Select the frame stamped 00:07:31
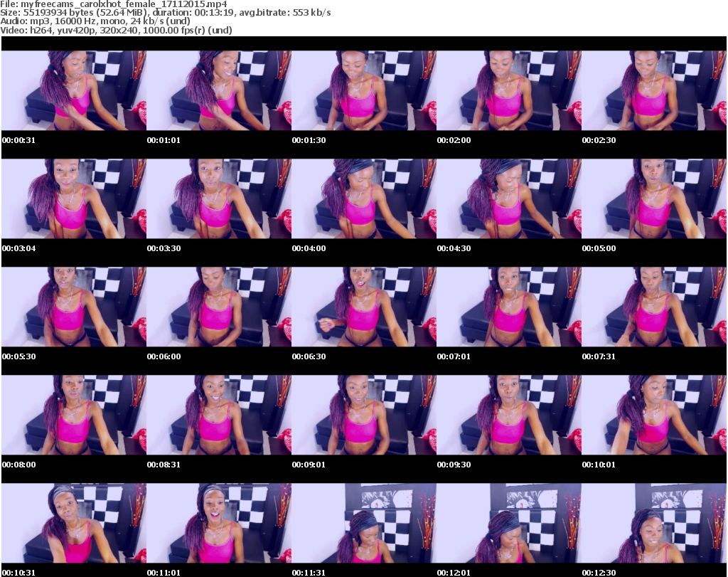Viewport: 728px width, 577px height. 654,307
